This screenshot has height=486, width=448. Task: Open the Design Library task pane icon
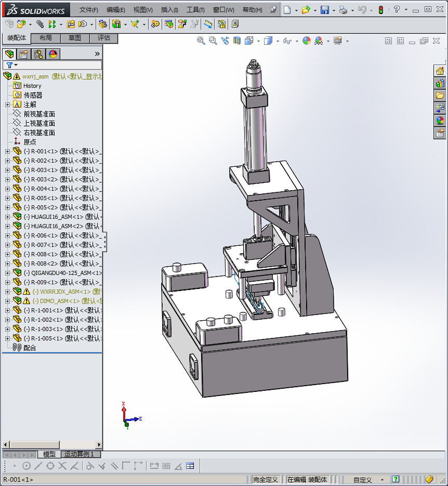(x=440, y=83)
